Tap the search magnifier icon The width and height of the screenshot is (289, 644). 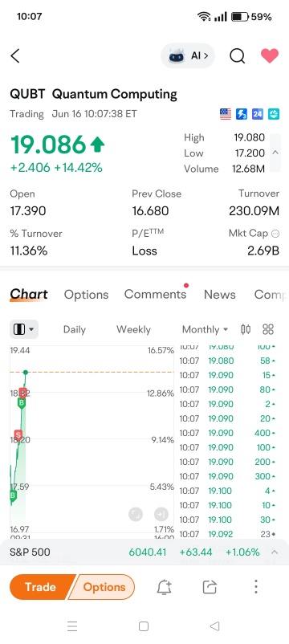tap(237, 56)
